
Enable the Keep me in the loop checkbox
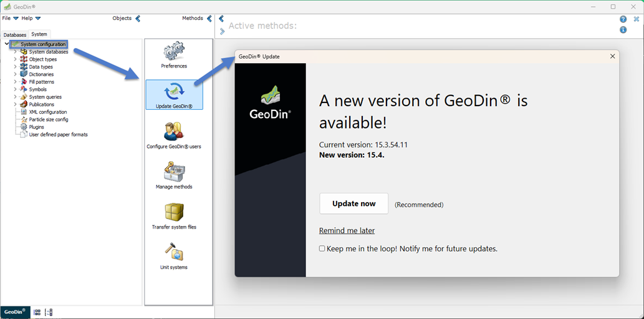tap(322, 248)
